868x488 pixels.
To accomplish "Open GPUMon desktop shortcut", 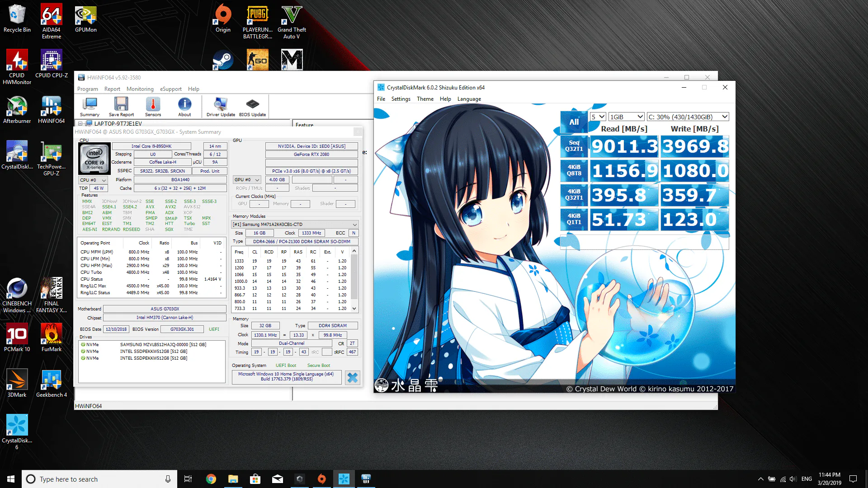I will point(86,19).
